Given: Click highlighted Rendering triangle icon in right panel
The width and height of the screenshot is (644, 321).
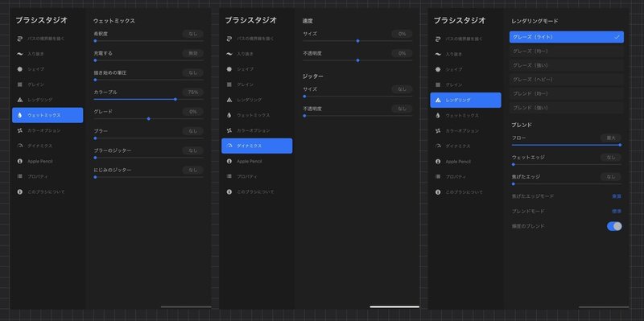Looking at the screenshot, I should [438, 100].
